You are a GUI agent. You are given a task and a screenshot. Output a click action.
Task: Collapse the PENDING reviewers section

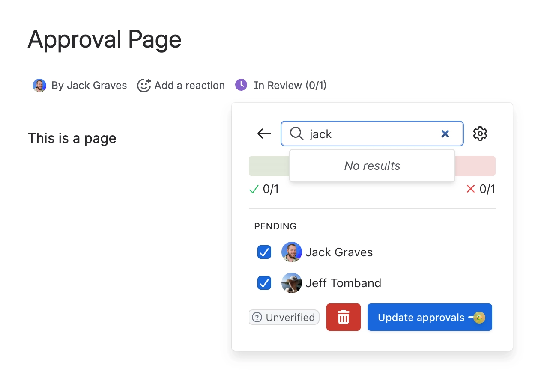tap(275, 226)
